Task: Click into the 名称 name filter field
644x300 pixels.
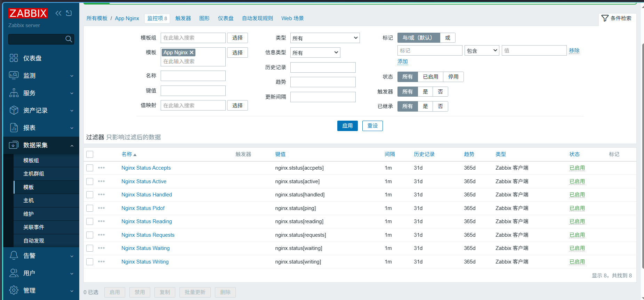Action: coord(193,76)
